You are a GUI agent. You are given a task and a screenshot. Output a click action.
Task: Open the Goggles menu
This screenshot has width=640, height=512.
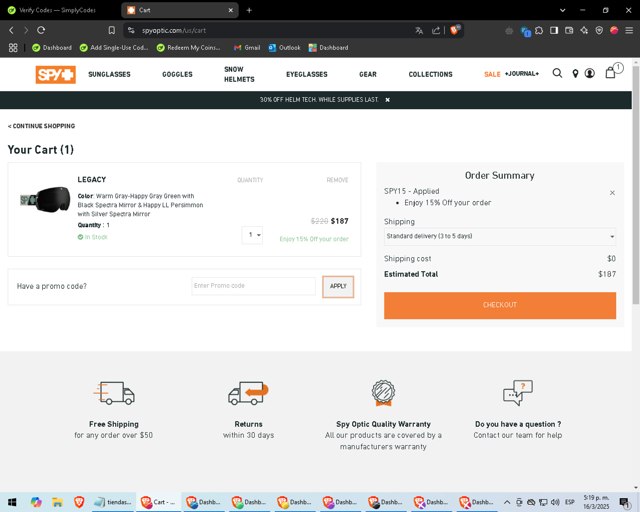[x=177, y=74]
